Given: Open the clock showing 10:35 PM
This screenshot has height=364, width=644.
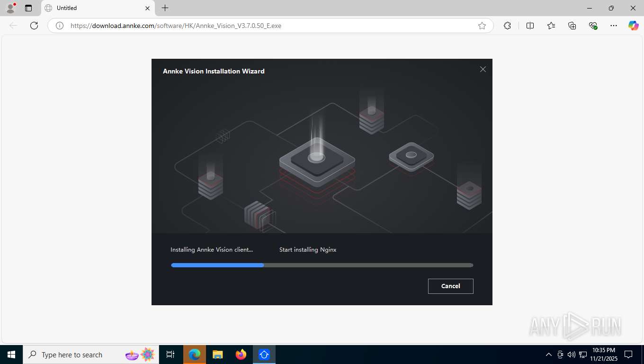Looking at the screenshot, I should coord(604,355).
